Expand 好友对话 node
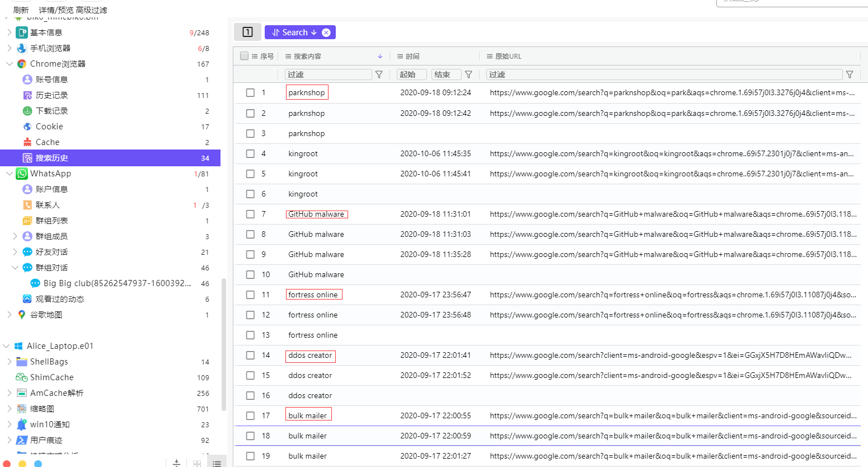 (x=15, y=252)
